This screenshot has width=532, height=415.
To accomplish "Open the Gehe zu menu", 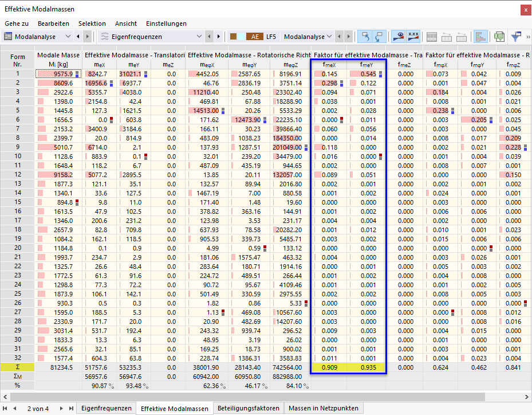I will point(17,24).
